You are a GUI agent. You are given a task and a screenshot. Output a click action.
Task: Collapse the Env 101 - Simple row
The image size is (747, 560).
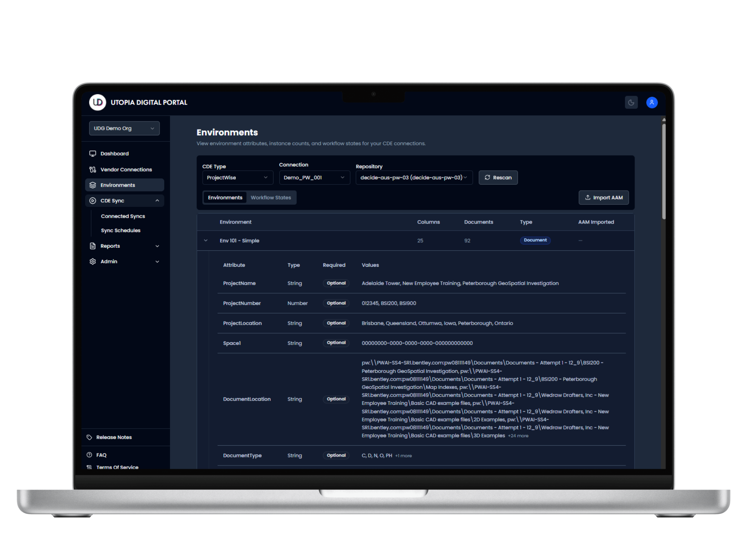point(206,240)
